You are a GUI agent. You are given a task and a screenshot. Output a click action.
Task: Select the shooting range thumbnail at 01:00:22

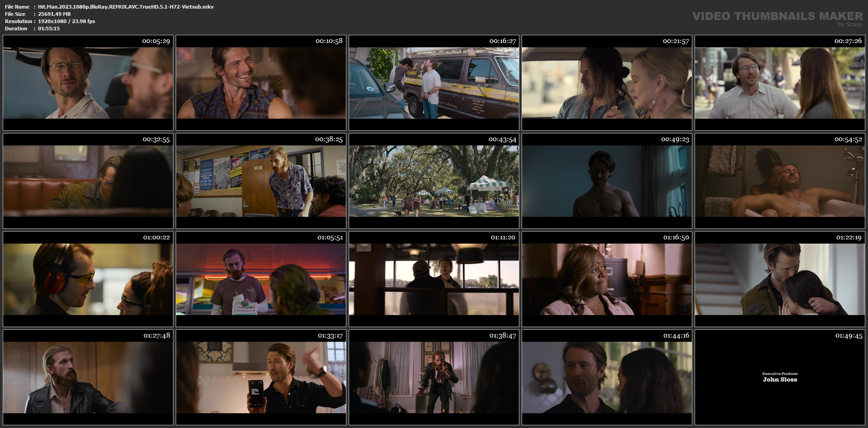point(88,279)
